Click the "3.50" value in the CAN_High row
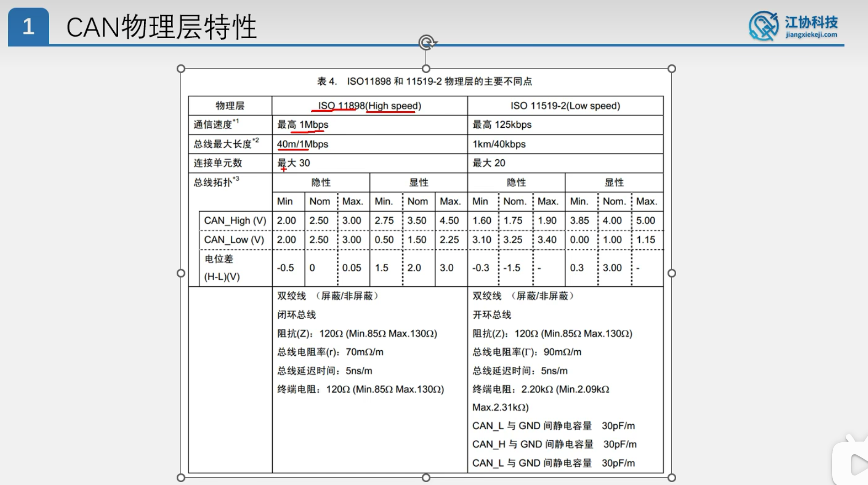Image resolution: width=868 pixels, height=485 pixels. coord(417,221)
